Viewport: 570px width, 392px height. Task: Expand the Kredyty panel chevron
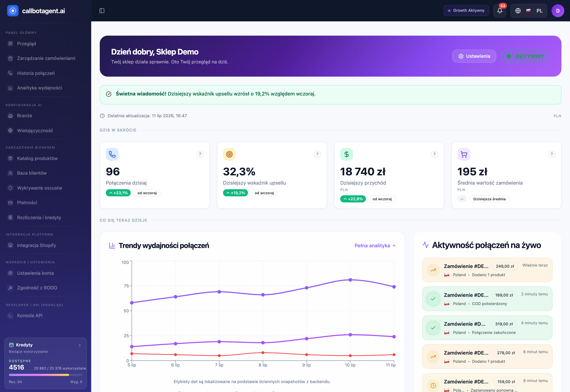[80, 345]
